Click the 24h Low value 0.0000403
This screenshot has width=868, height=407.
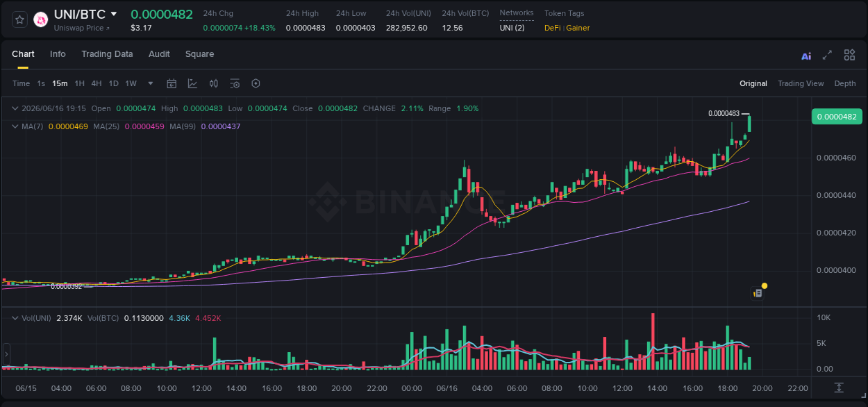[x=356, y=28]
